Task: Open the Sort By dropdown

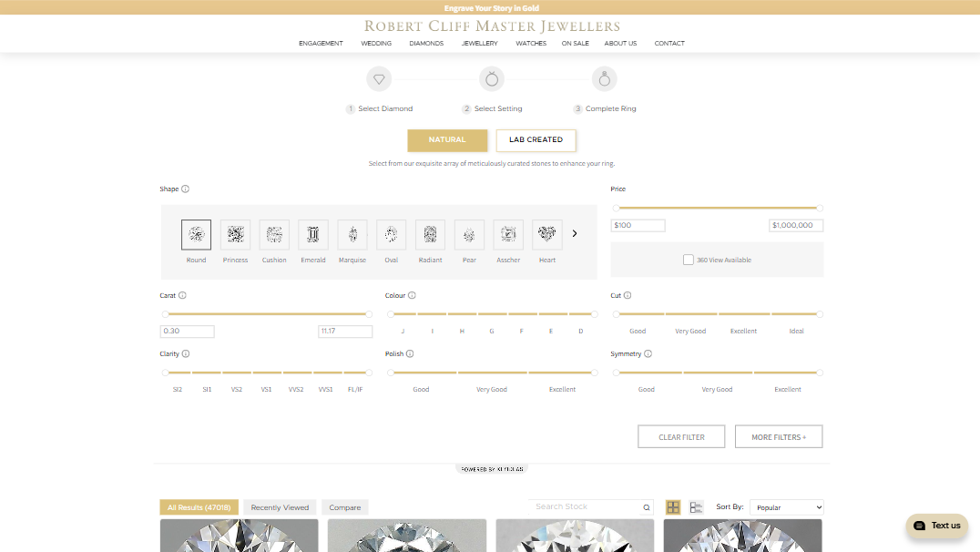Action: pyautogui.click(x=787, y=507)
